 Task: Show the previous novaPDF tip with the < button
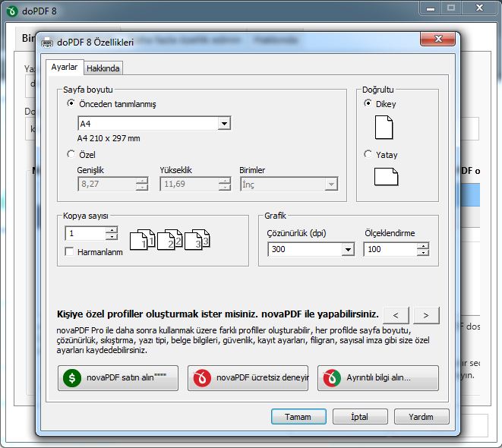point(396,315)
